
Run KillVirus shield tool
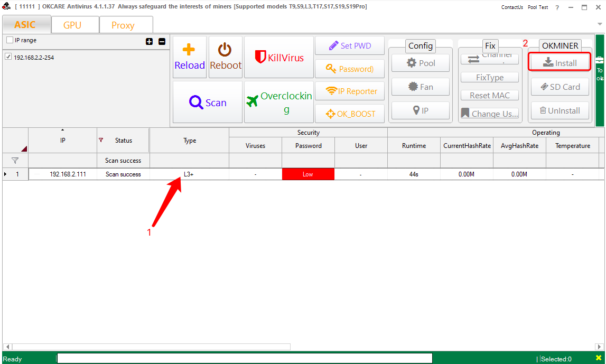point(279,57)
